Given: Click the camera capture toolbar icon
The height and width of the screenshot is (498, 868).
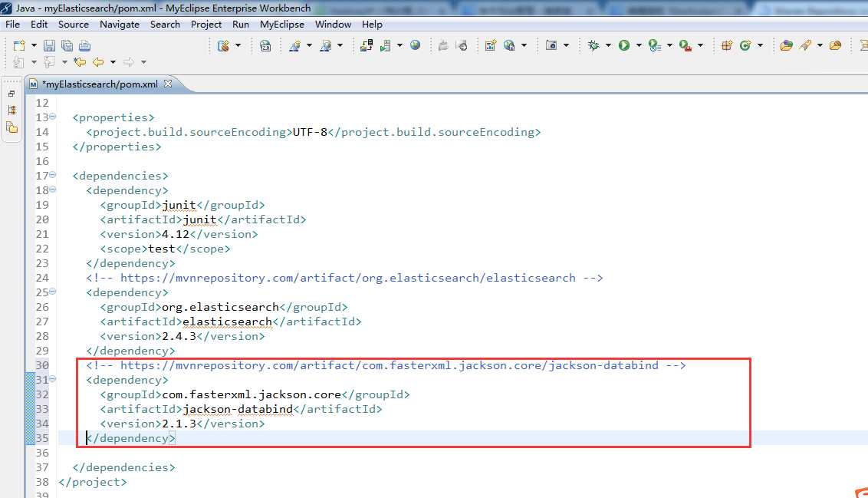Looking at the screenshot, I should (551, 45).
